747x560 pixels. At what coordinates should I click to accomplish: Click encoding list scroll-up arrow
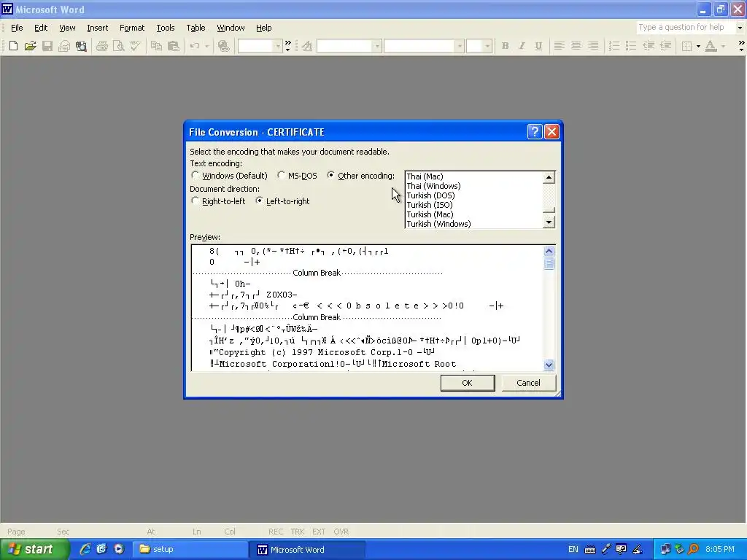pyautogui.click(x=549, y=177)
